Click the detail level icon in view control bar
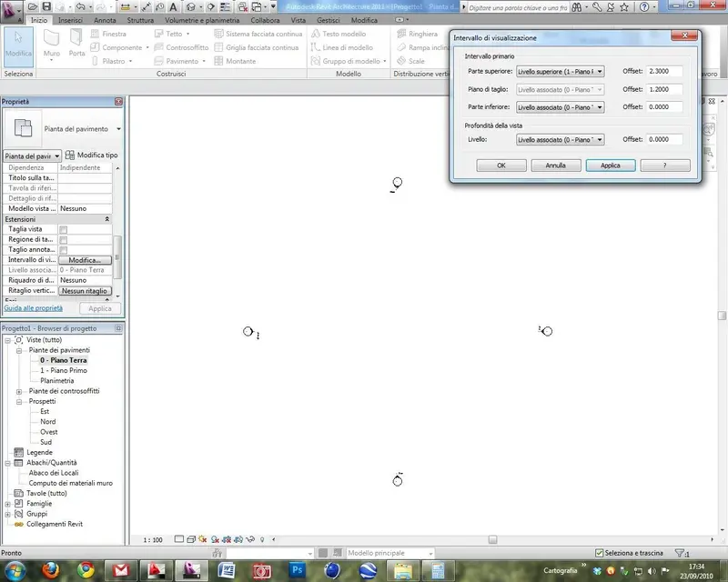The height and width of the screenshot is (582, 728). tap(179, 539)
